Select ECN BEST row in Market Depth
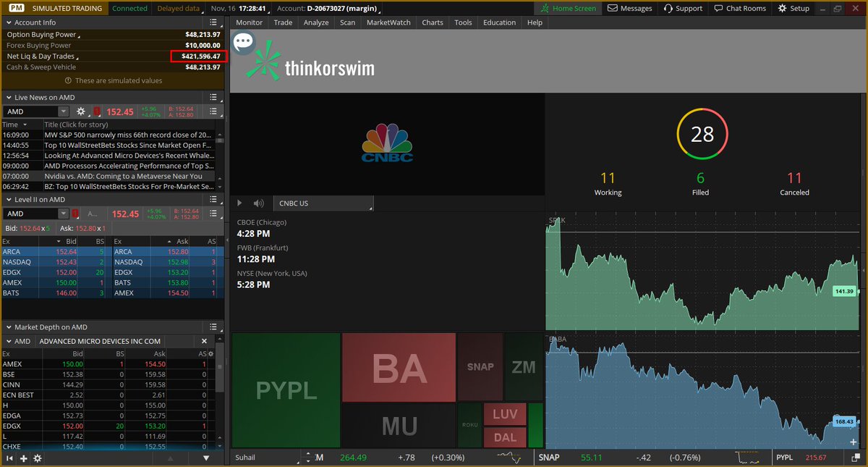 [109, 395]
